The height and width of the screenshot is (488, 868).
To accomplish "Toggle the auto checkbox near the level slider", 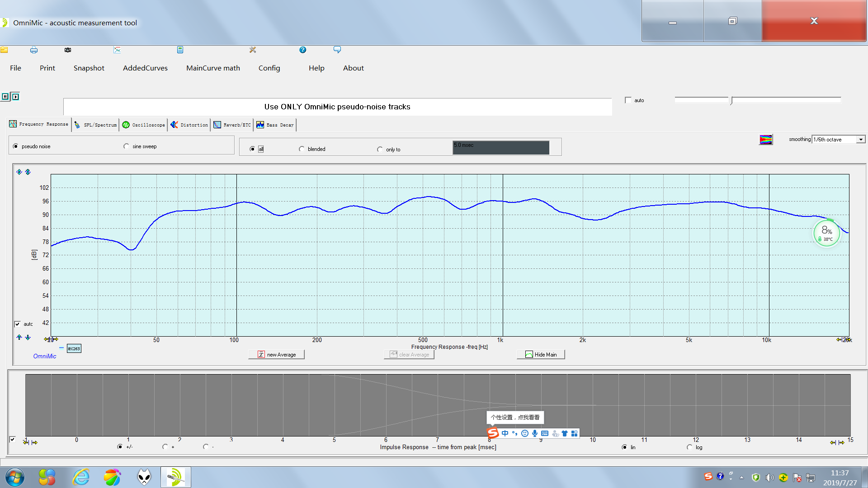I will (x=628, y=100).
